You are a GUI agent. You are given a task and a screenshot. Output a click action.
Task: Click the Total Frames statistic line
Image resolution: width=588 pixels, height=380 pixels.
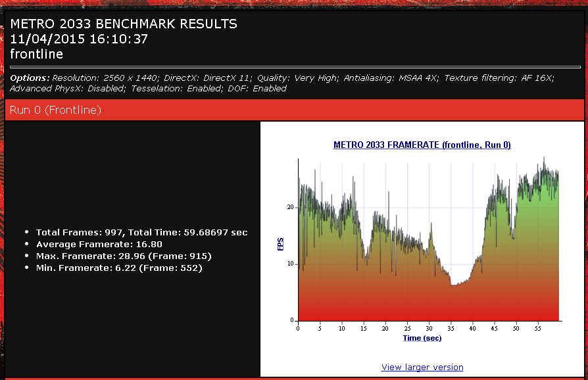pyautogui.click(x=142, y=232)
